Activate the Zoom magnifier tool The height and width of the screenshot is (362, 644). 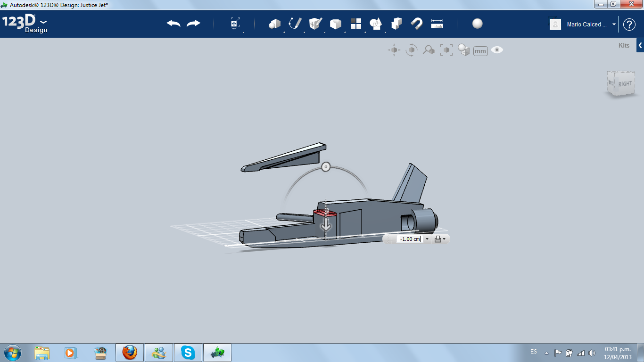click(x=429, y=50)
